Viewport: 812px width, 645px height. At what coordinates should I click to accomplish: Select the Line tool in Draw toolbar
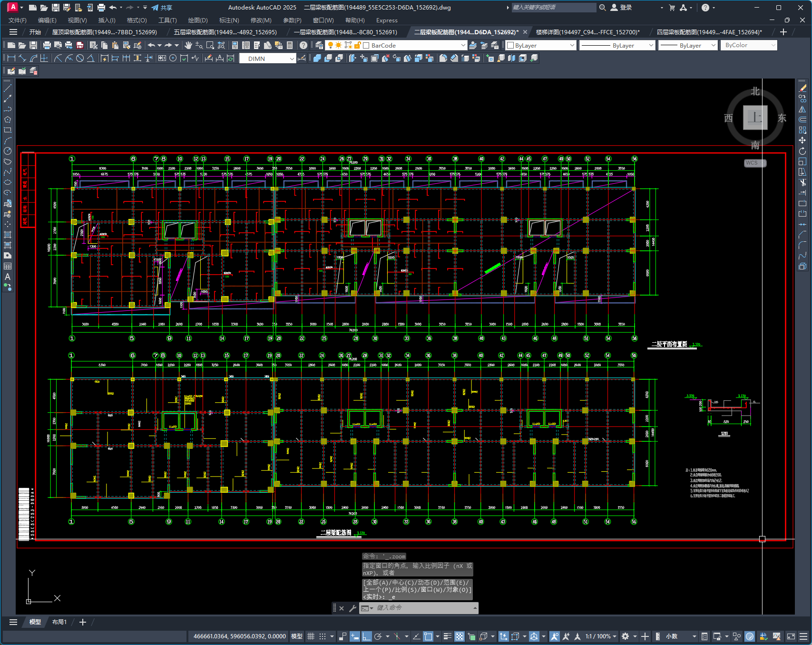[x=8, y=88]
